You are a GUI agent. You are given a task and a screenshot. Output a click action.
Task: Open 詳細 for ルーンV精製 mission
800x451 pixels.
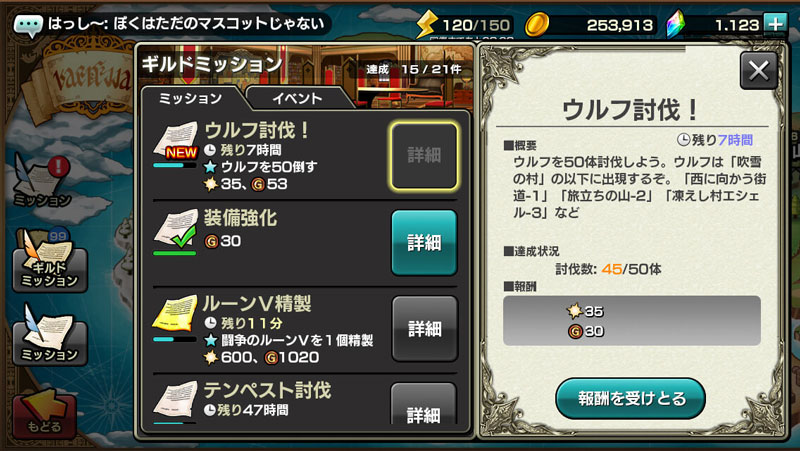(x=424, y=329)
